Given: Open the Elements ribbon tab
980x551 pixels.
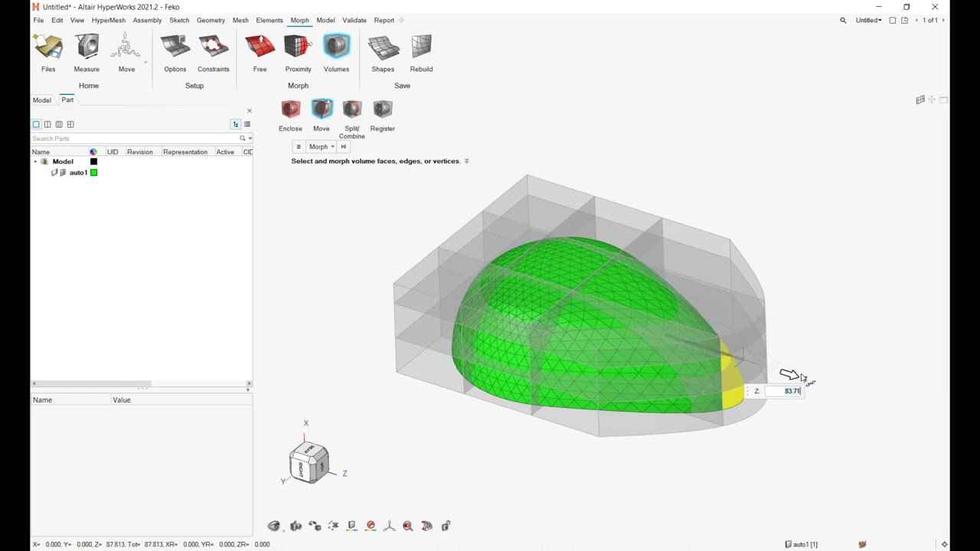Looking at the screenshot, I should coord(269,21).
